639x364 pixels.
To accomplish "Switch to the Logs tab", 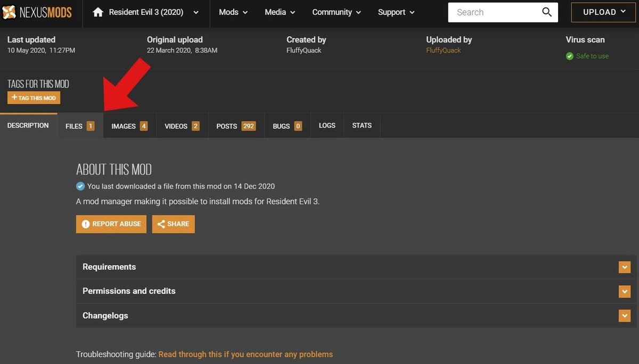I will [x=327, y=126].
